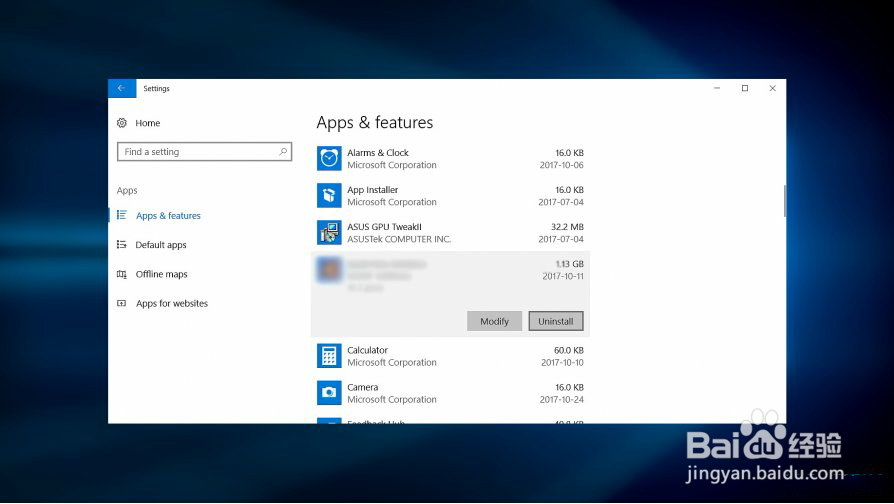
Task: Click the Apps for websites icon
Action: (x=121, y=303)
